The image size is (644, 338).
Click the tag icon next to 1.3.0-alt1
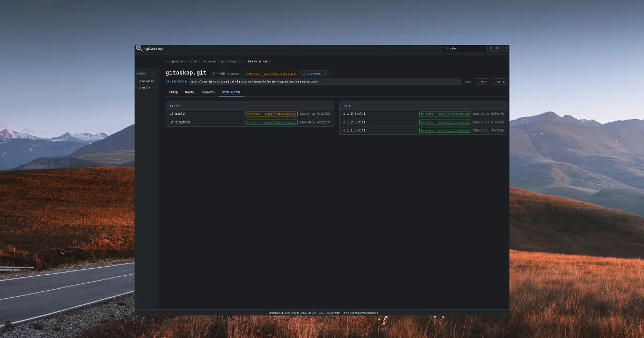click(345, 114)
